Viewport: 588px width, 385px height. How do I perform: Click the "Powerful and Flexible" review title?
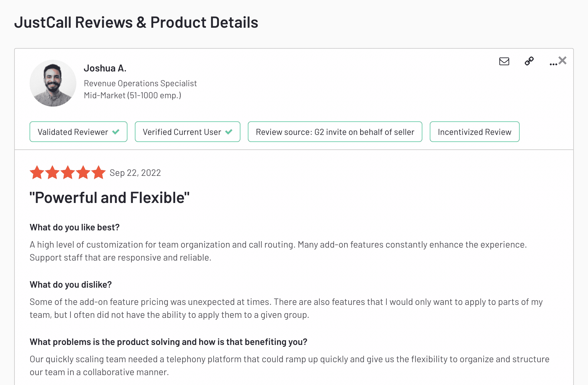pyautogui.click(x=109, y=198)
